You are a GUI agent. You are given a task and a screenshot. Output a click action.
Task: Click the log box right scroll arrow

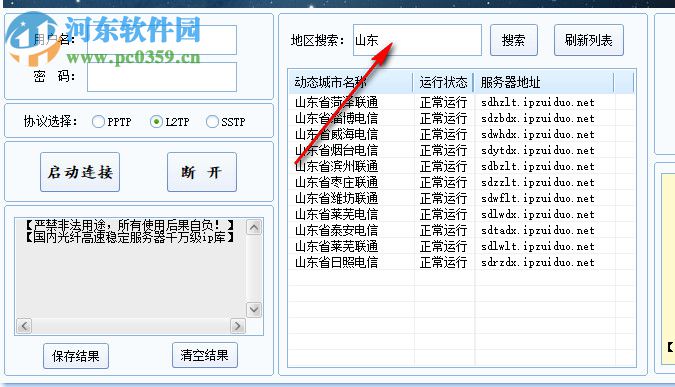coord(238,326)
